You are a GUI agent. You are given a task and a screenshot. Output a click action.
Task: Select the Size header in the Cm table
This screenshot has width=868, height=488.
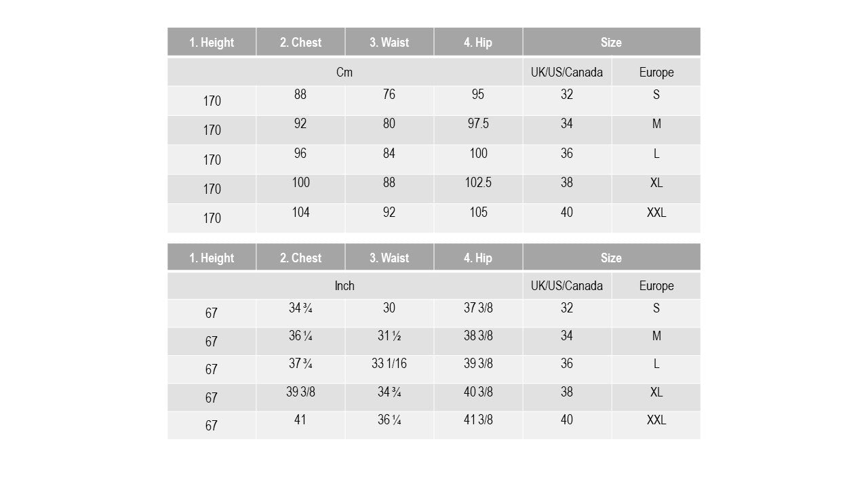coord(611,42)
